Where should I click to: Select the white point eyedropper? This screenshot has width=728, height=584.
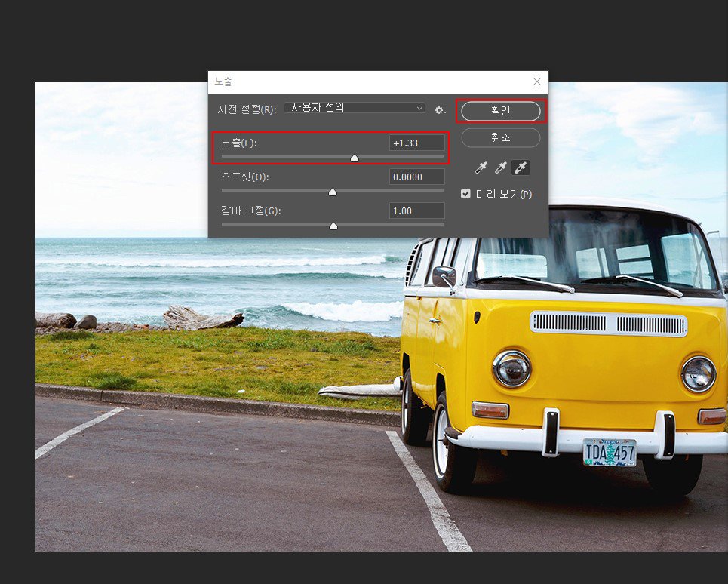521,168
